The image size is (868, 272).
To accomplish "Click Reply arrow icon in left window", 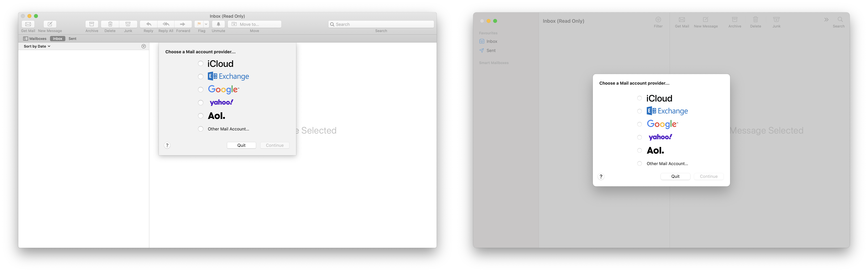I will (148, 24).
